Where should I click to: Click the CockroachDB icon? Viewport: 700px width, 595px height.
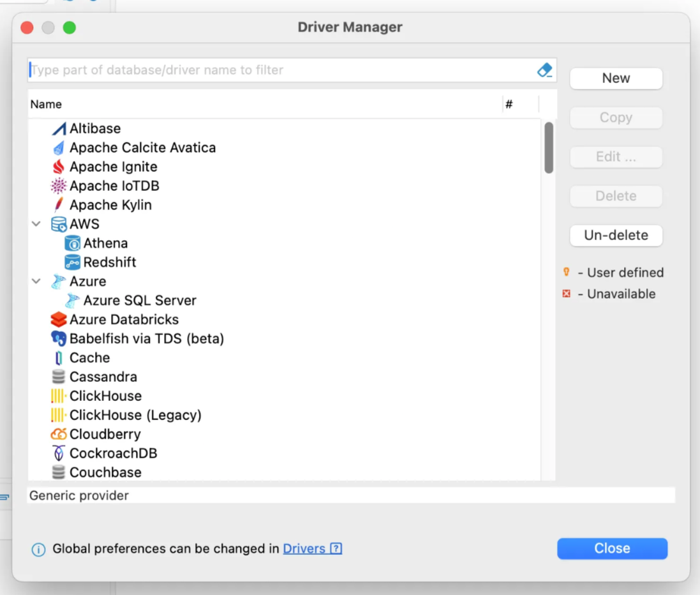59,454
